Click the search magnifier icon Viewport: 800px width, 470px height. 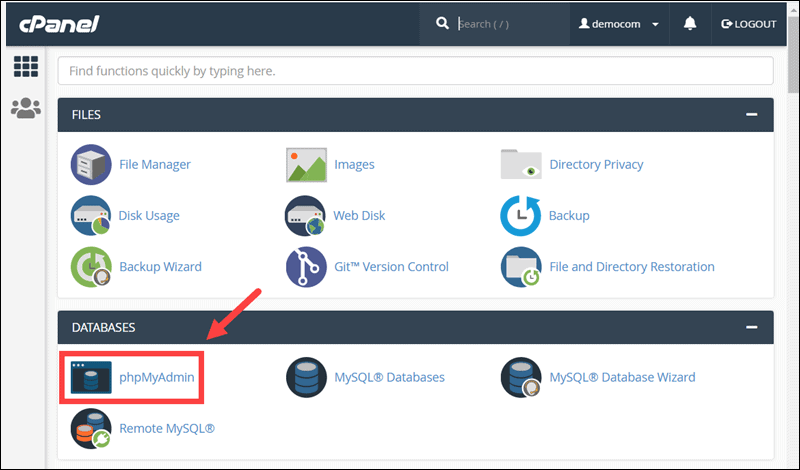pos(442,23)
